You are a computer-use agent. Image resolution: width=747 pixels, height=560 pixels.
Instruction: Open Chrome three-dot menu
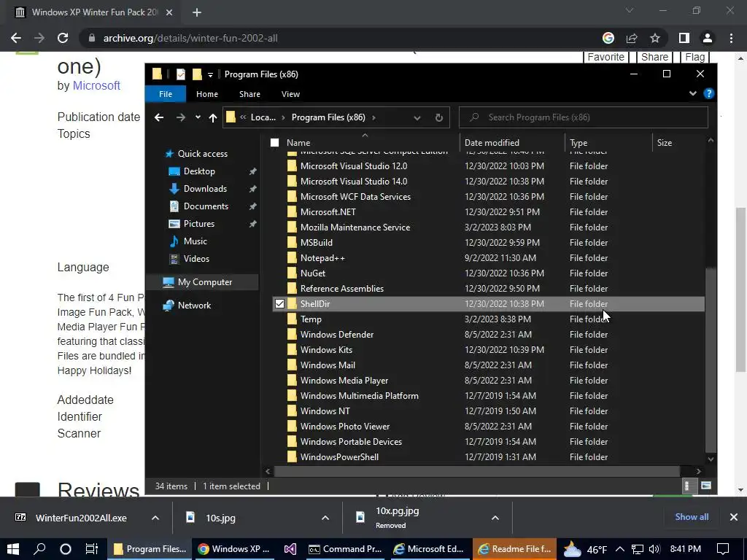point(731,38)
